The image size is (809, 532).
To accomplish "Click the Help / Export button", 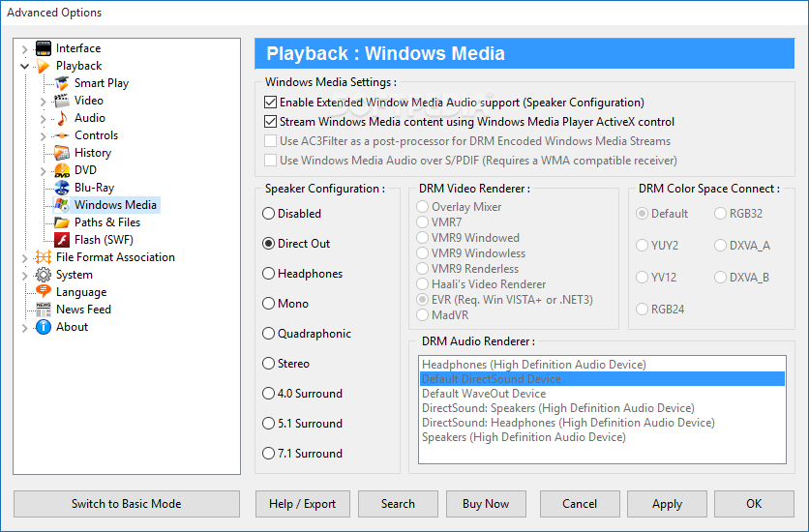I will point(302,504).
